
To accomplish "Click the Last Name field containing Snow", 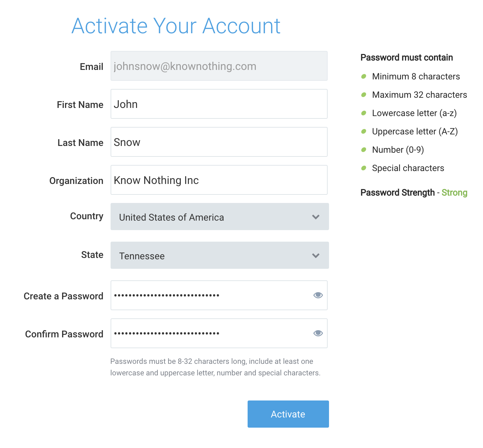I will 219,142.
